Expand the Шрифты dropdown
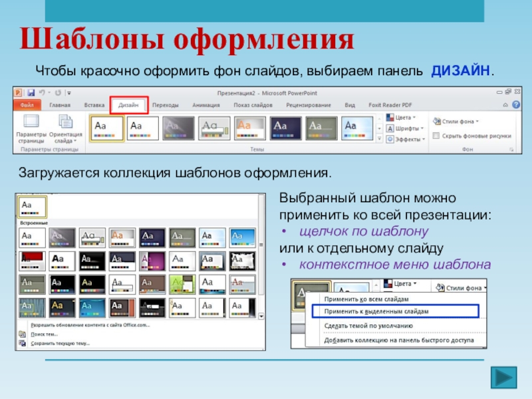 [422, 128]
